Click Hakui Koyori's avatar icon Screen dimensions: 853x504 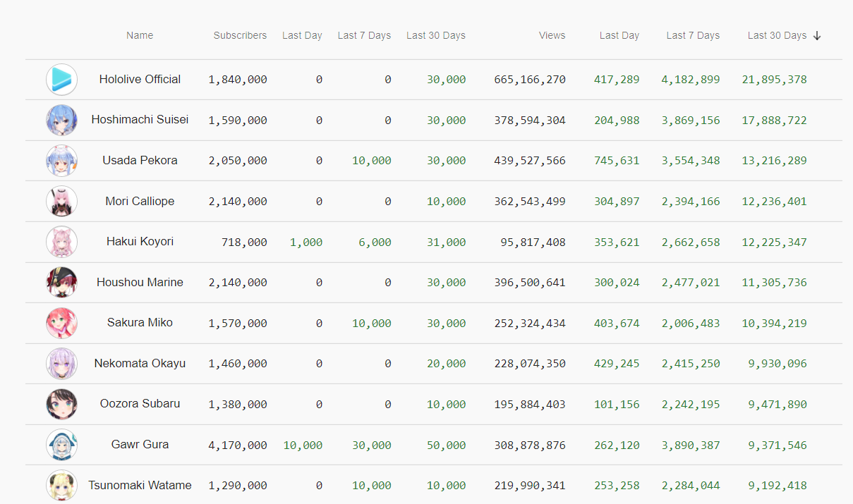[x=61, y=242]
